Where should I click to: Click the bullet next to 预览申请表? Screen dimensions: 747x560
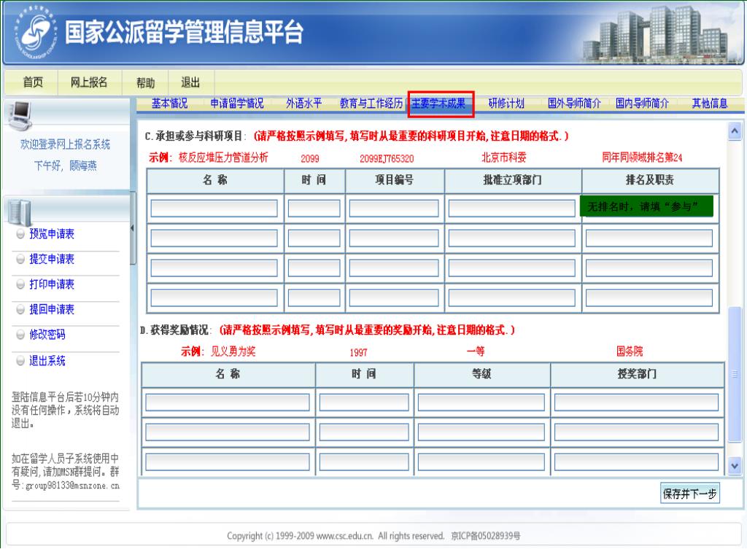click(20, 234)
